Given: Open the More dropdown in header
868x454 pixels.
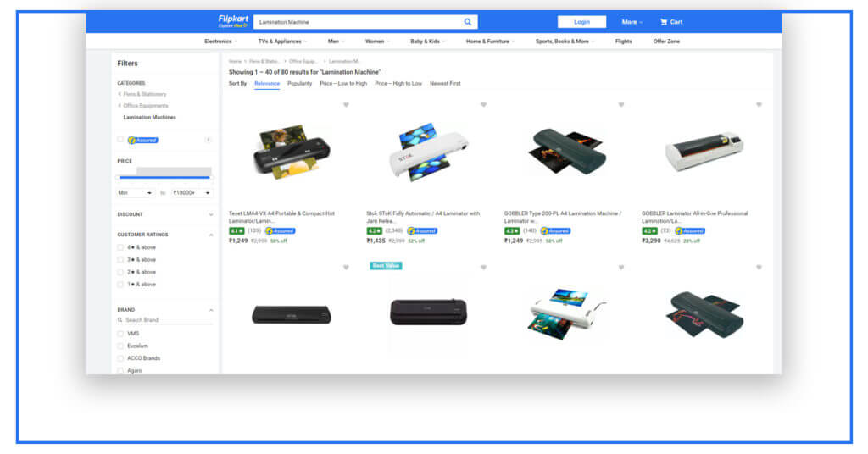Looking at the screenshot, I should pyautogui.click(x=632, y=22).
